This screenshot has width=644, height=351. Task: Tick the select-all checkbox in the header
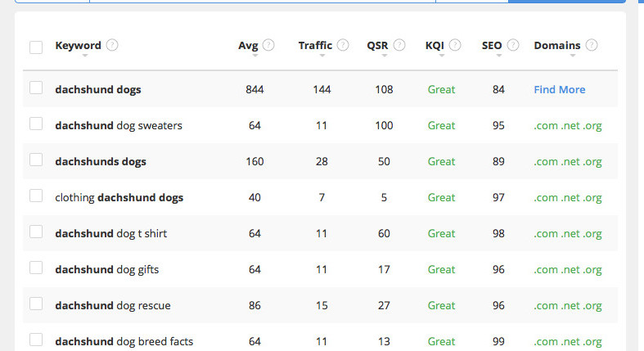point(36,47)
